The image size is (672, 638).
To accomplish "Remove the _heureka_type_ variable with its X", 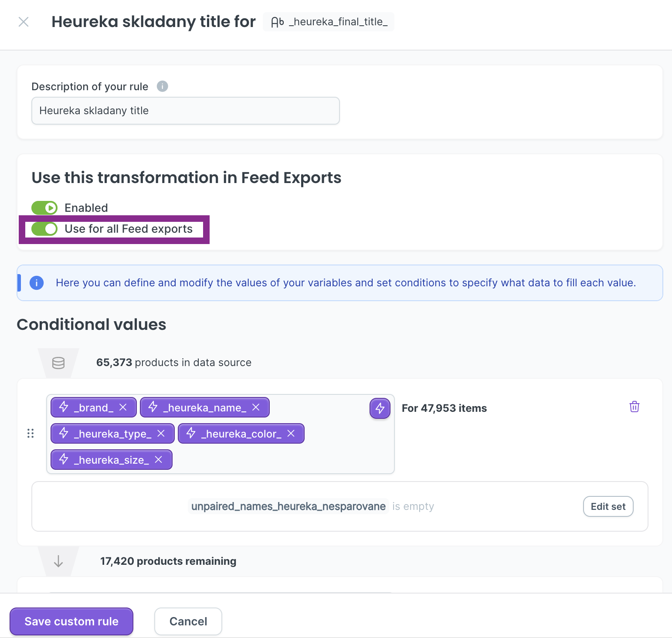I will point(162,433).
